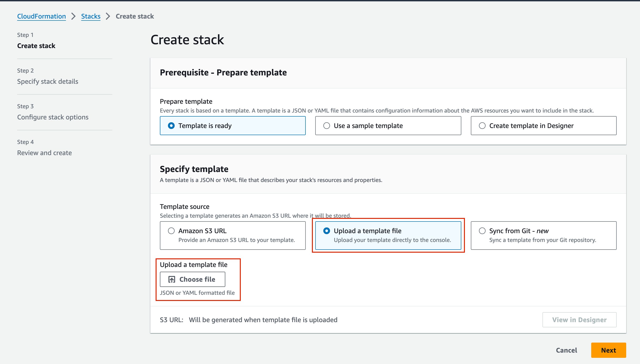Choose the Use a sample template option

[388, 126]
